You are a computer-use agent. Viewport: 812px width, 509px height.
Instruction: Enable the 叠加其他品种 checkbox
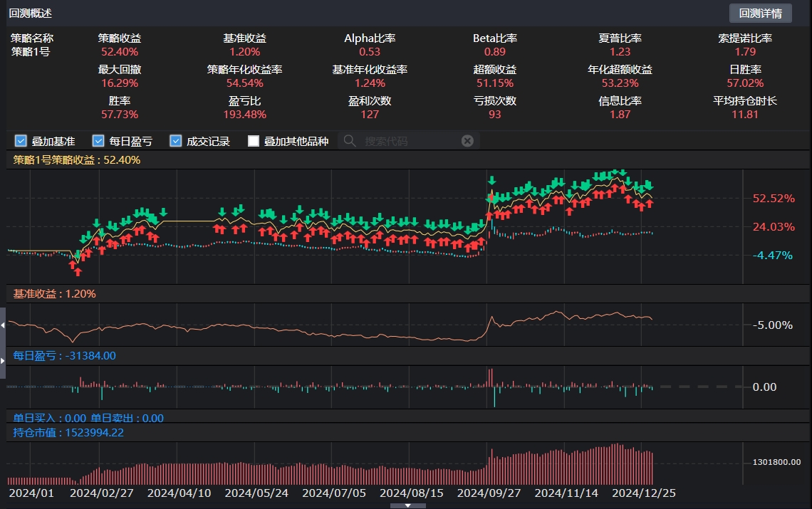coord(254,141)
